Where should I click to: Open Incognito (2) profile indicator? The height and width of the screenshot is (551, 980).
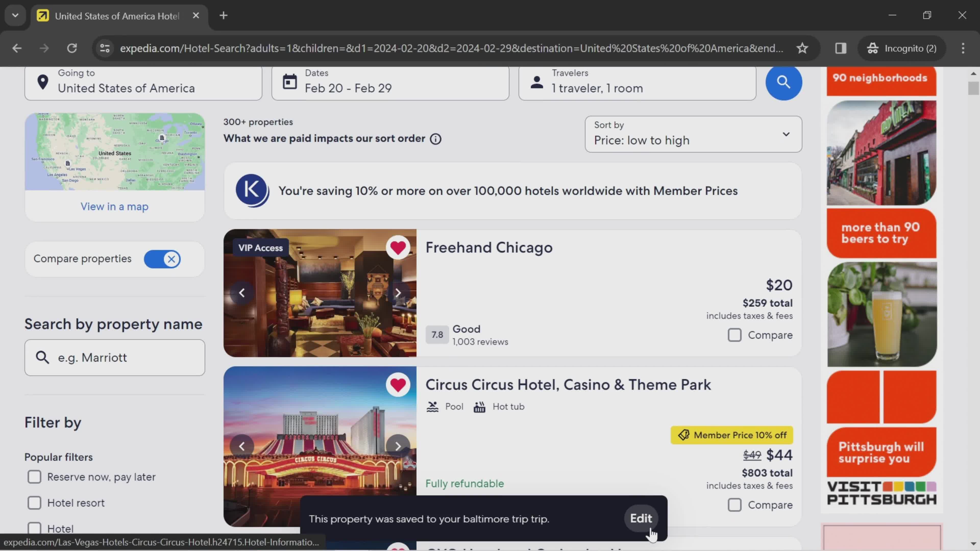[x=901, y=48]
